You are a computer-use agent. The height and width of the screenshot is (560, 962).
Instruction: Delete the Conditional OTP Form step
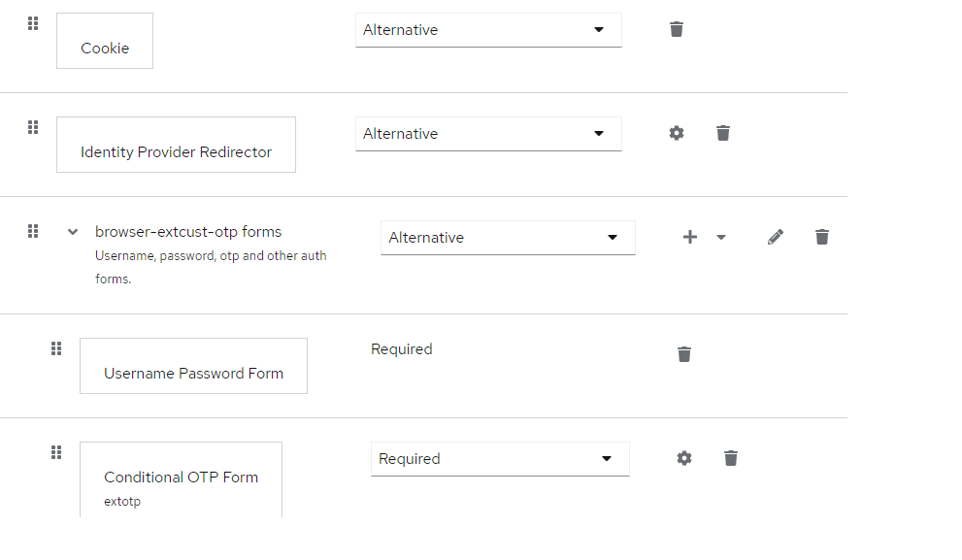click(730, 458)
